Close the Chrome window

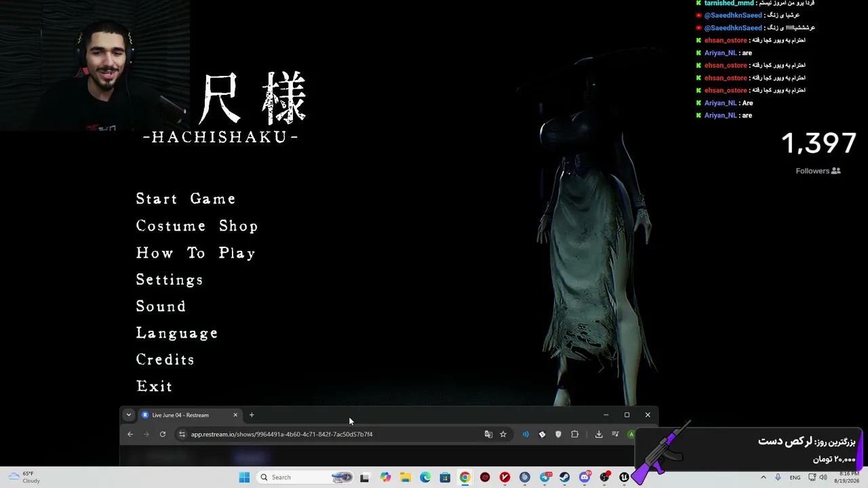coord(648,415)
